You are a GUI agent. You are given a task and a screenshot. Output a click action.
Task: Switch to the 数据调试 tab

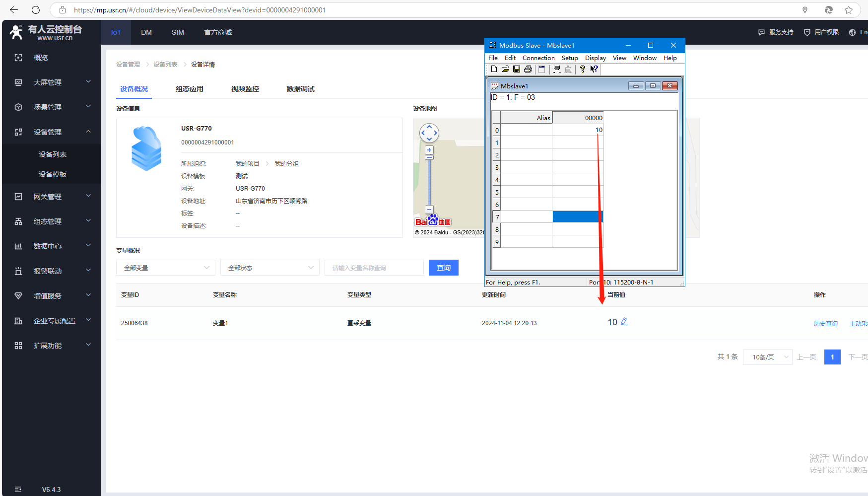(300, 89)
